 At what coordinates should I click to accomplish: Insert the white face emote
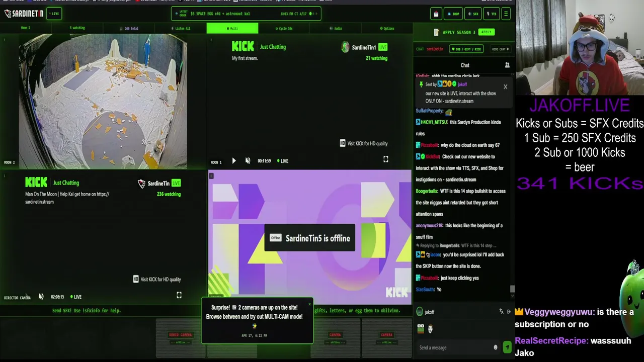430,329
